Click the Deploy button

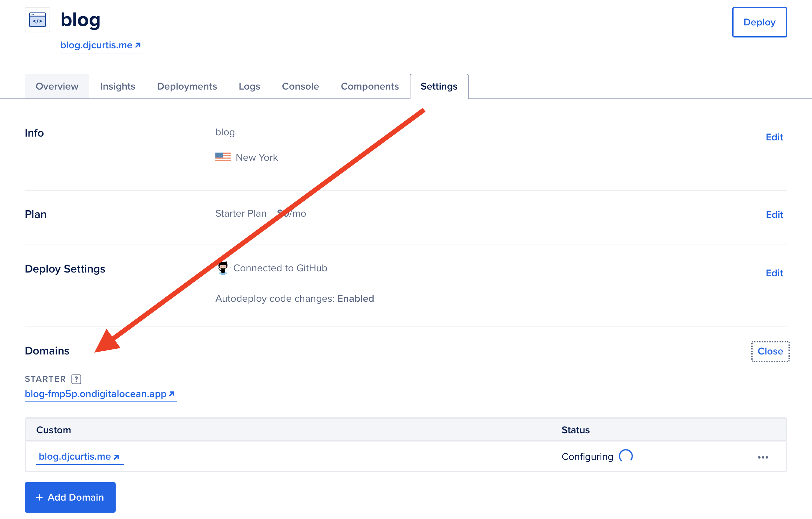coord(759,22)
